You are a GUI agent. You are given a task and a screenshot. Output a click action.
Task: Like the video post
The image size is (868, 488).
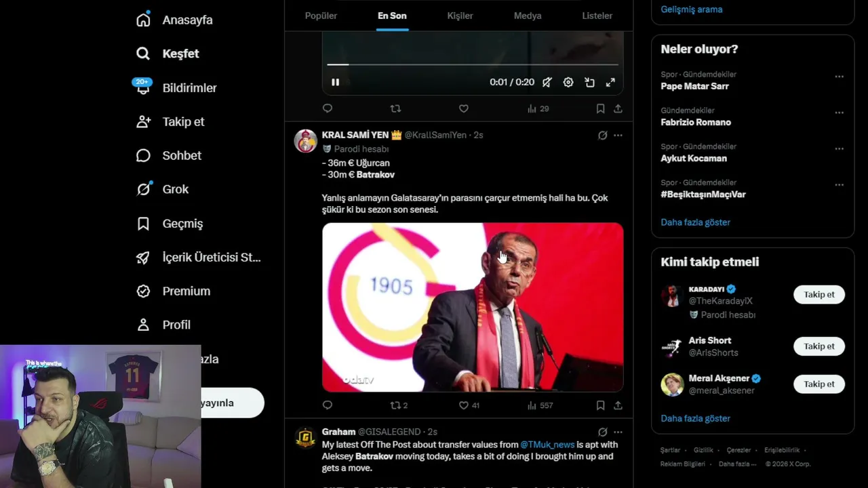464,108
